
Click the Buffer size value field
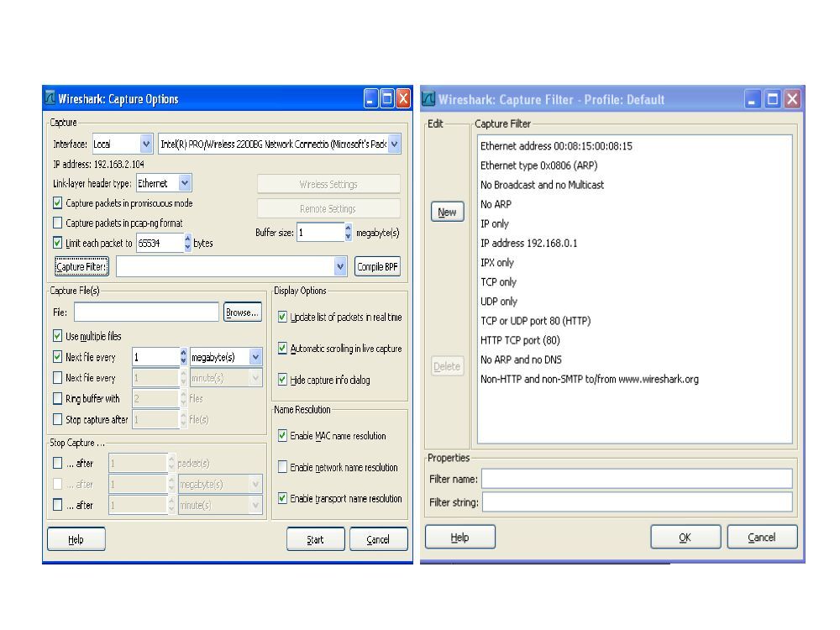click(321, 232)
